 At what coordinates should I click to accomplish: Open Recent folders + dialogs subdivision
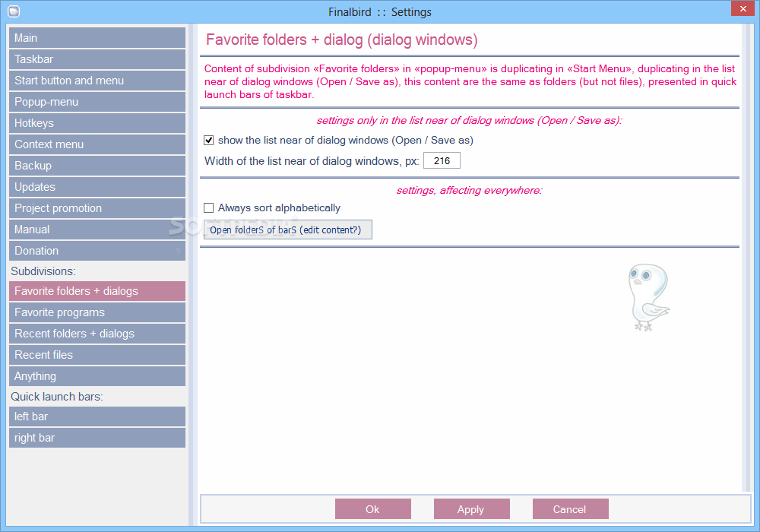point(97,334)
